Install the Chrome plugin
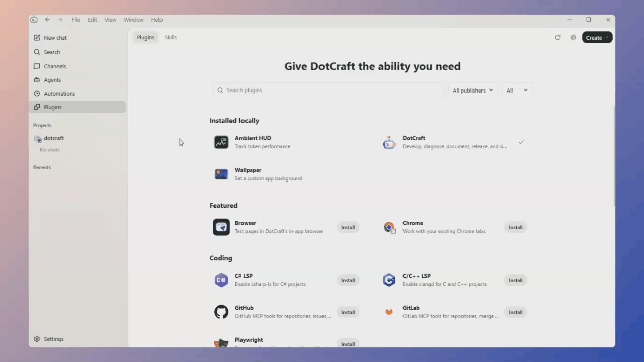 pyautogui.click(x=515, y=227)
